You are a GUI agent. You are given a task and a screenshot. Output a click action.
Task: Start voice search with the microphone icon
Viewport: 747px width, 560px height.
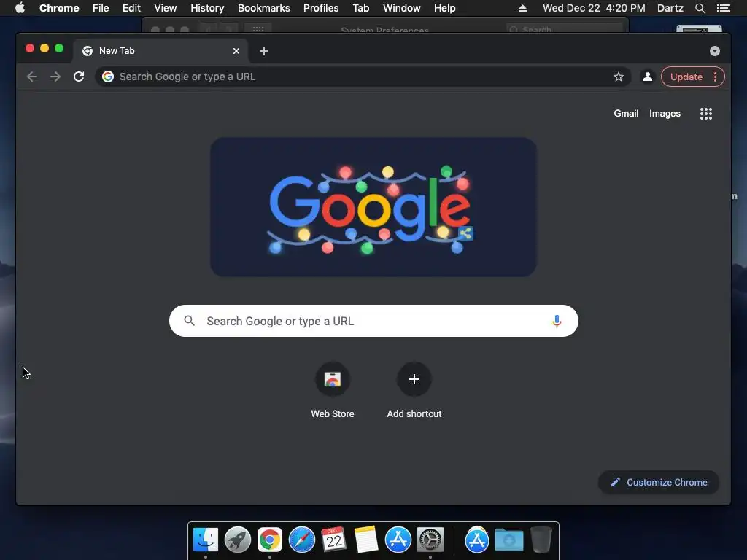pyautogui.click(x=557, y=322)
